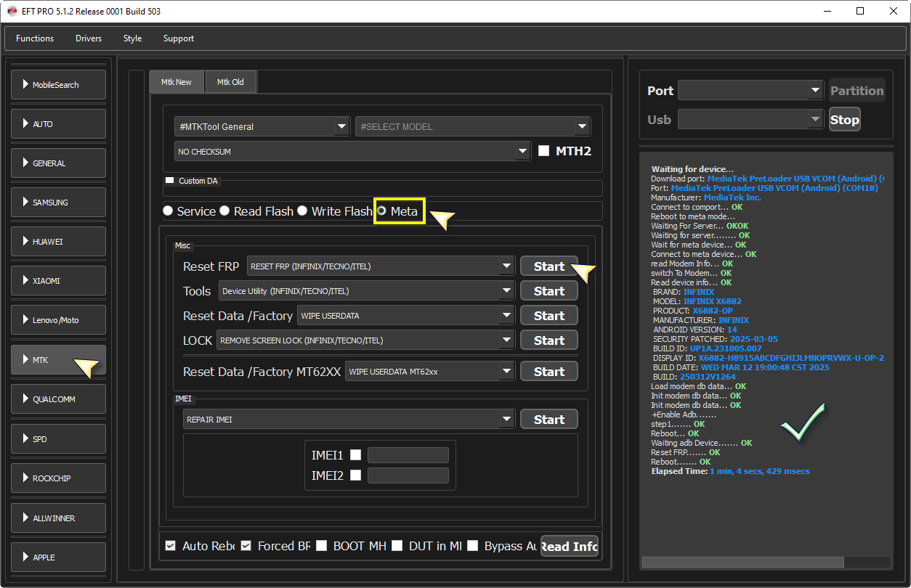Expand the NO CHECKSUM dropdown
911x588 pixels.
coord(352,152)
